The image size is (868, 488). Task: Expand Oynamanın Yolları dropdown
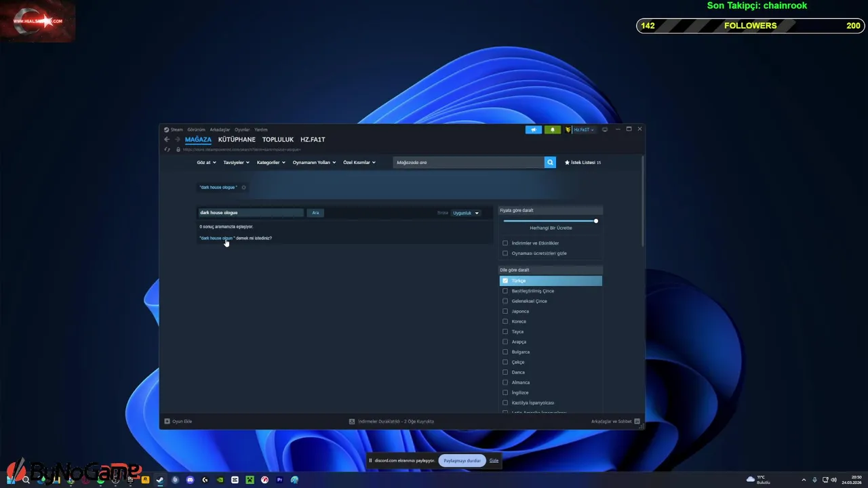pos(314,163)
